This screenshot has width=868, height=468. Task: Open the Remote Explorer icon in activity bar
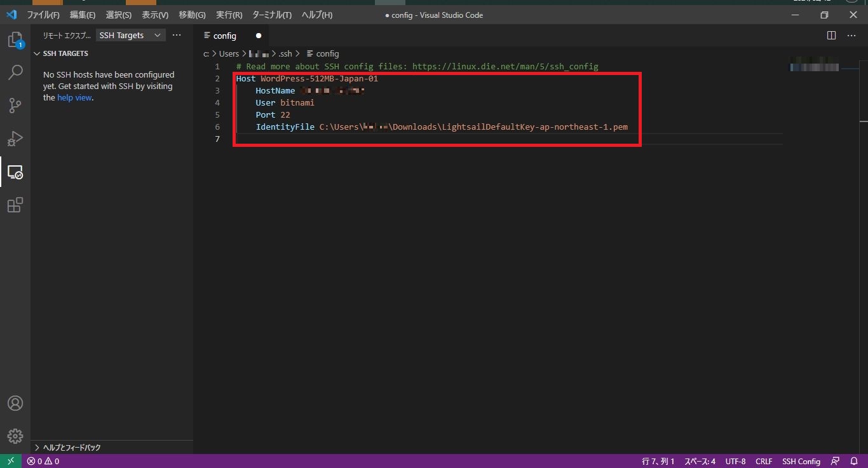coord(15,172)
